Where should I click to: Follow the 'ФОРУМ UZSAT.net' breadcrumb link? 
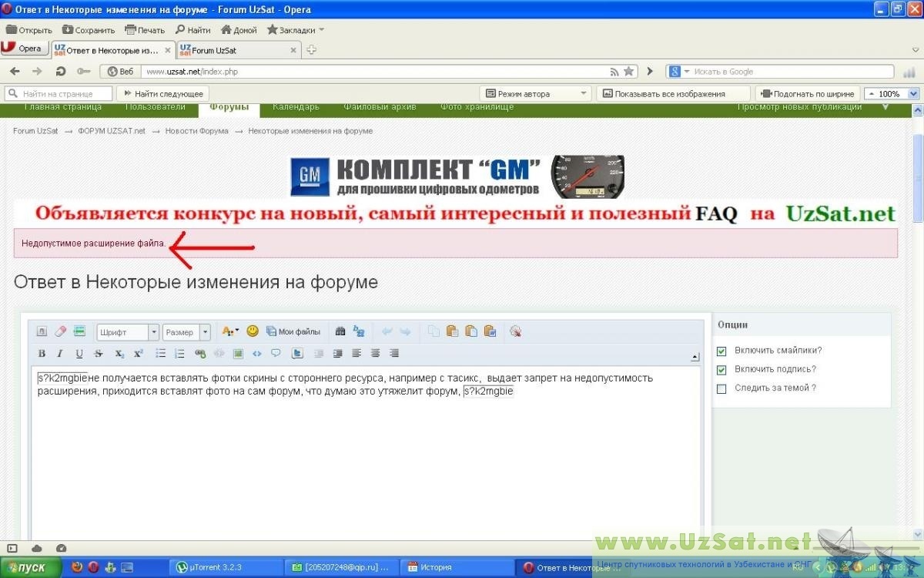[112, 131]
